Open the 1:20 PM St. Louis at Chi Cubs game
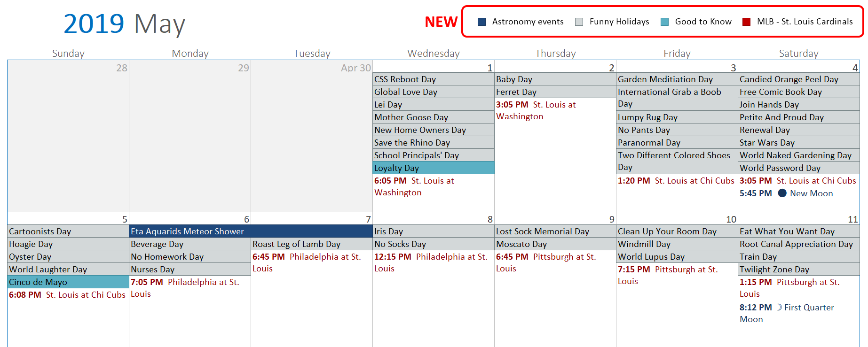The width and height of the screenshot is (868, 347). click(677, 180)
